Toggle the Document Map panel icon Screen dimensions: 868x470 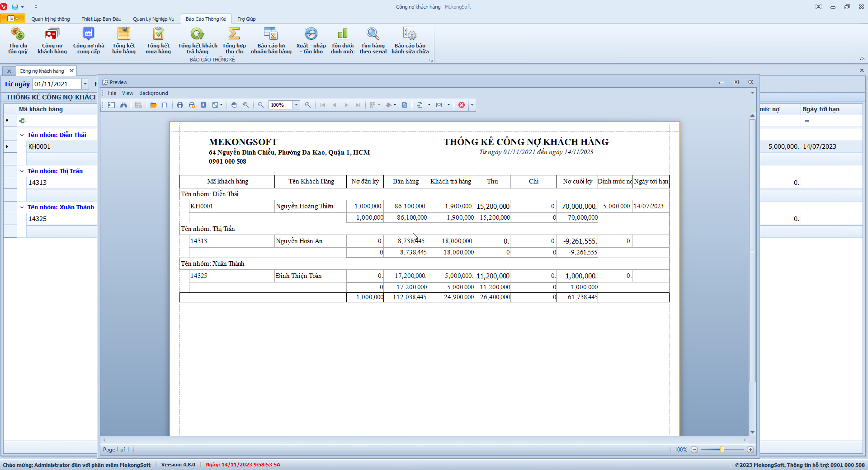pos(111,105)
